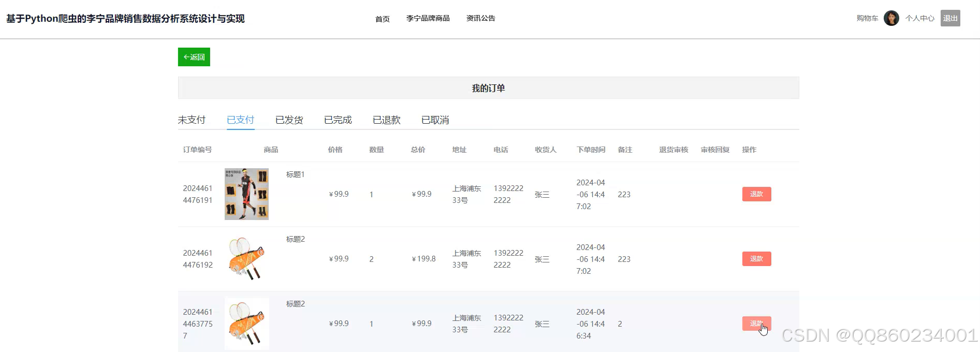This screenshot has height=352, width=980.
Task: Click the 收货人 column header
Action: (x=546, y=150)
